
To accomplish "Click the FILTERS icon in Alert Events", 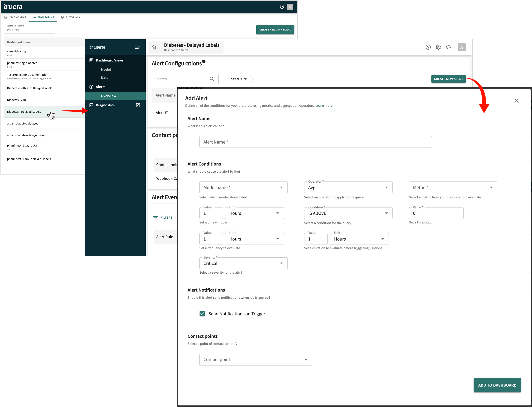I will click(155, 217).
